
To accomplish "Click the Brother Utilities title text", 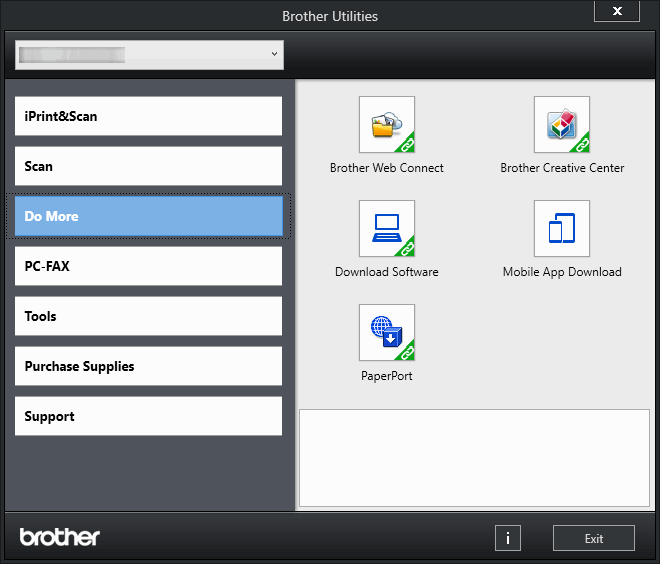I will click(330, 16).
